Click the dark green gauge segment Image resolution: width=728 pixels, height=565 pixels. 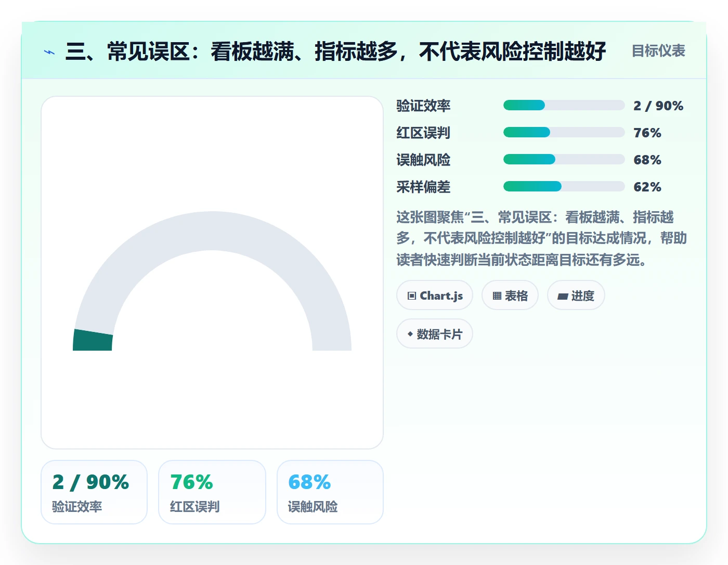click(93, 341)
